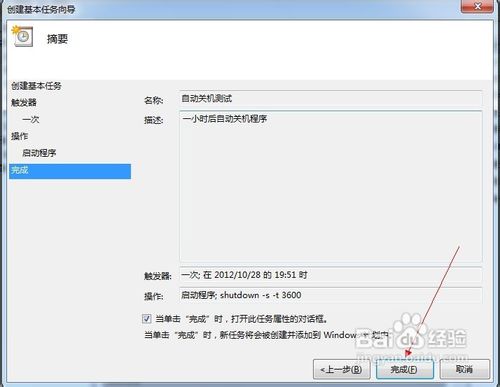Click the 描述: label
This screenshot has height=387, width=500.
(x=153, y=120)
